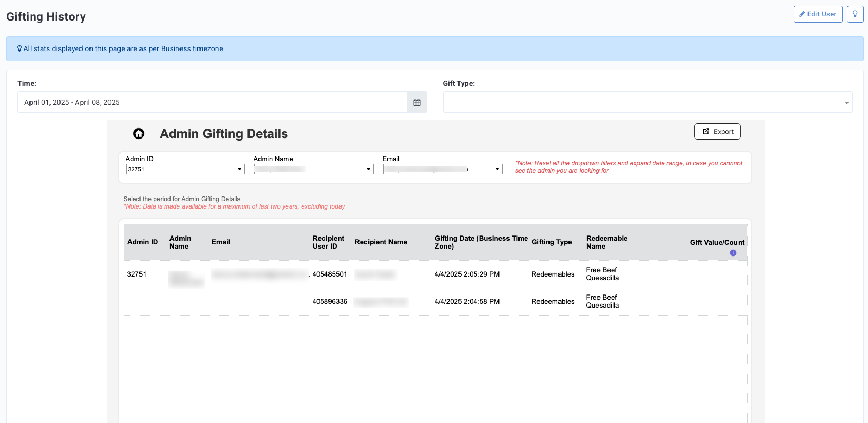Click the 4/4/2025 2:05:29 PM date cell
Image resolution: width=868 pixels, height=423 pixels.
[467, 274]
